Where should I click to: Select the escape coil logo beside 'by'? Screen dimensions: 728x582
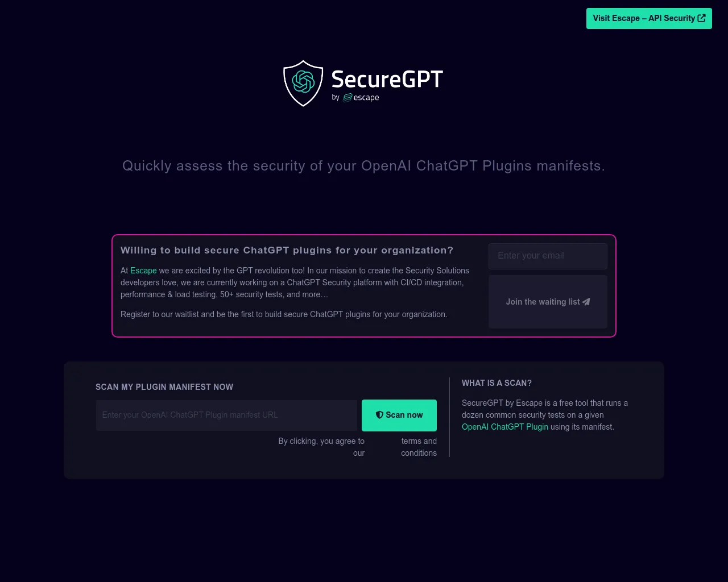click(x=348, y=97)
